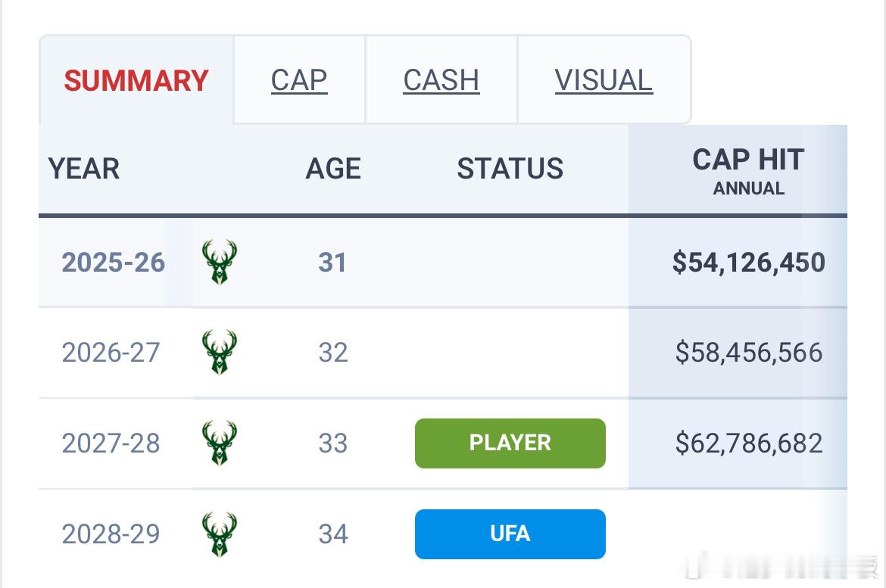This screenshot has width=886, height=588.
Task: Click the CAP HIT ANNUAL column header
Action: (748, 170)
